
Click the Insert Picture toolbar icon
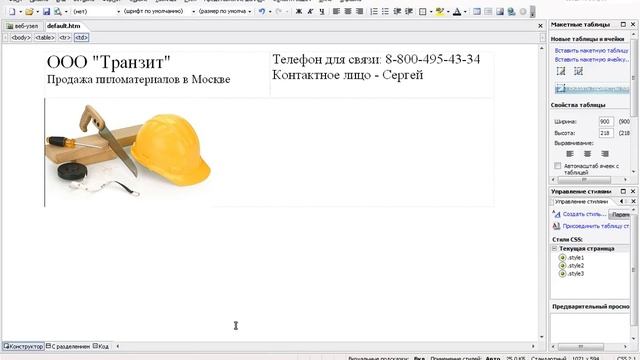[500, 12]
